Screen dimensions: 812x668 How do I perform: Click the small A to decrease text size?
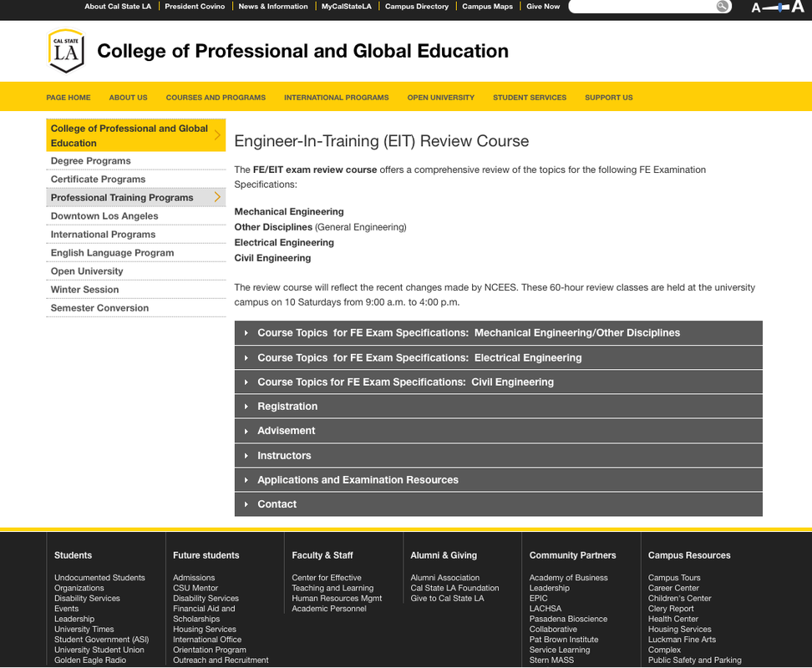[756, 7]
